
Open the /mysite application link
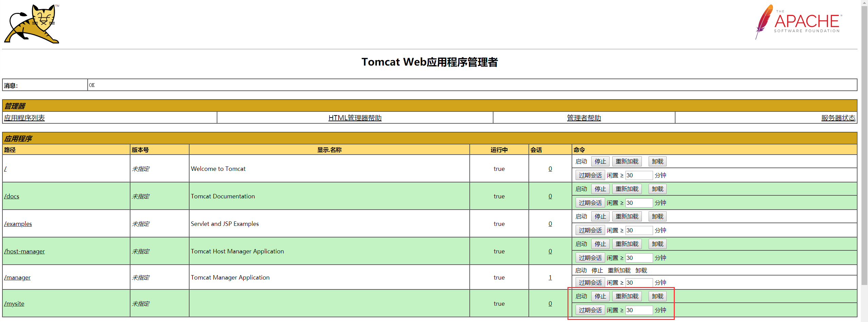click(x=14, y=304)
